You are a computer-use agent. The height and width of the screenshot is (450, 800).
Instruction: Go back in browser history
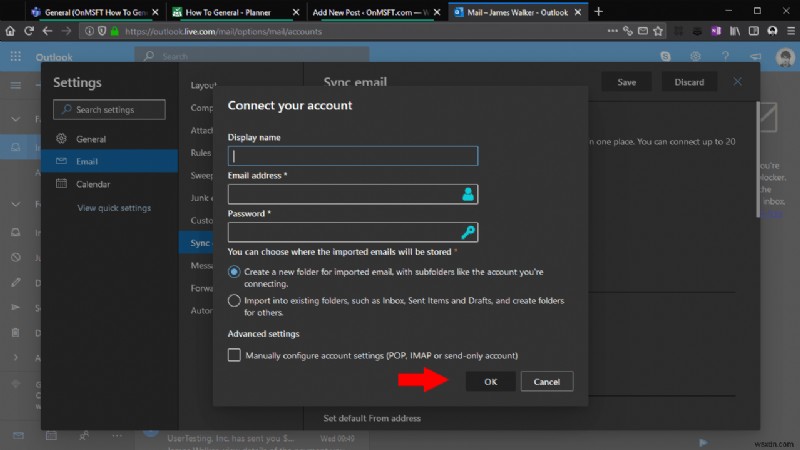tap(47, 31)
